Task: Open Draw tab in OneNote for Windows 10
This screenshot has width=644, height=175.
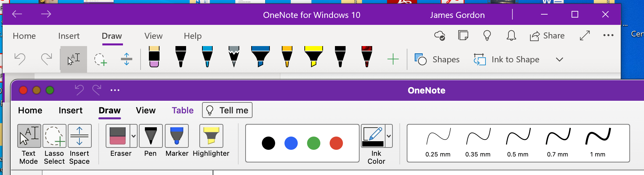Action: point(112,36)
